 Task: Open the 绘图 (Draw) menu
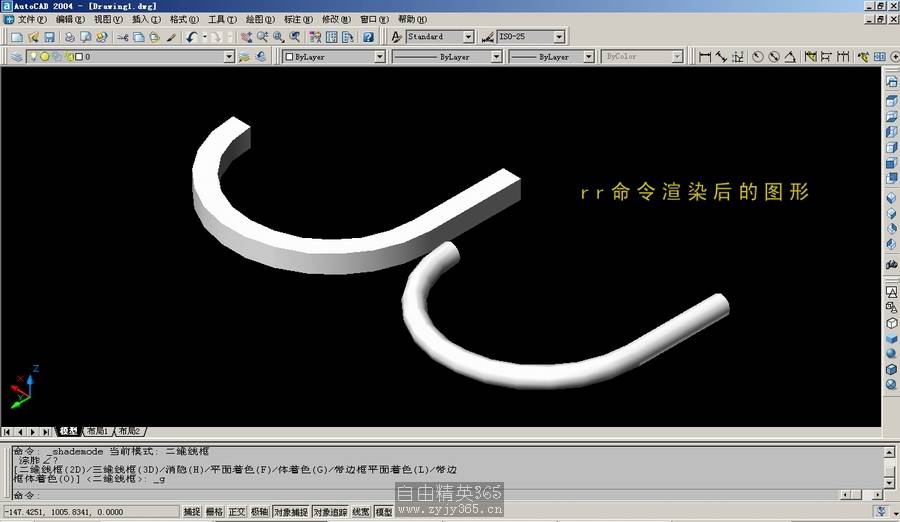pyautogui.click(x=259, y=19)
